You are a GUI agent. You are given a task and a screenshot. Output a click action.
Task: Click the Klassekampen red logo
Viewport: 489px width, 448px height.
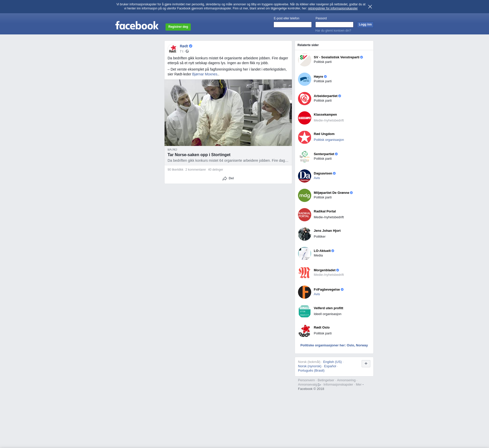(305, 118)
